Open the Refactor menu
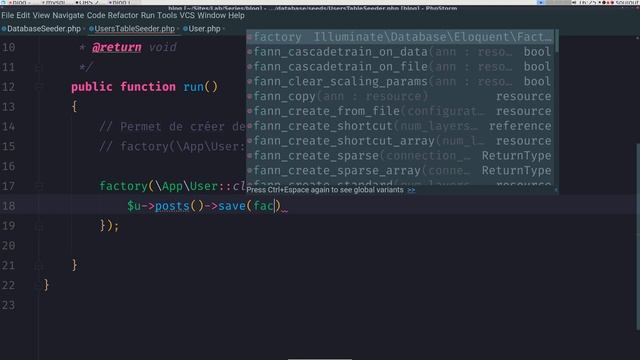Viewport: 640px width, 360px height. (x=123, y=16)
